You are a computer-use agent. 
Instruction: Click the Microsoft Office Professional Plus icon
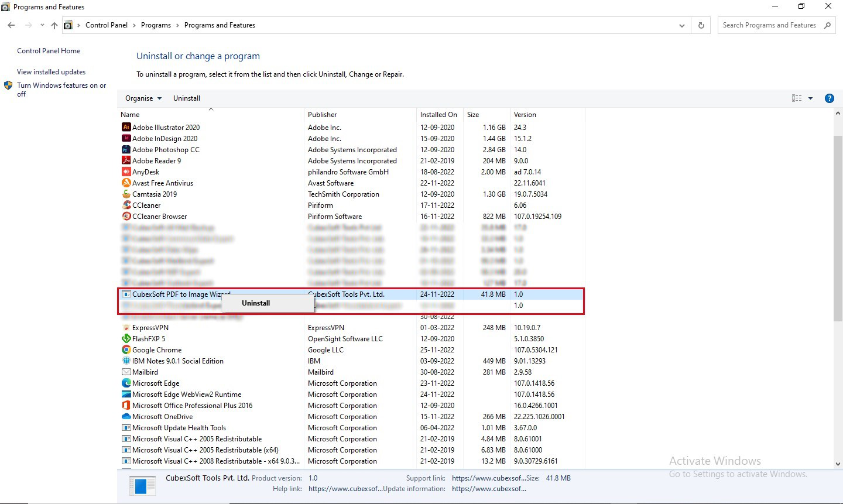126,405
